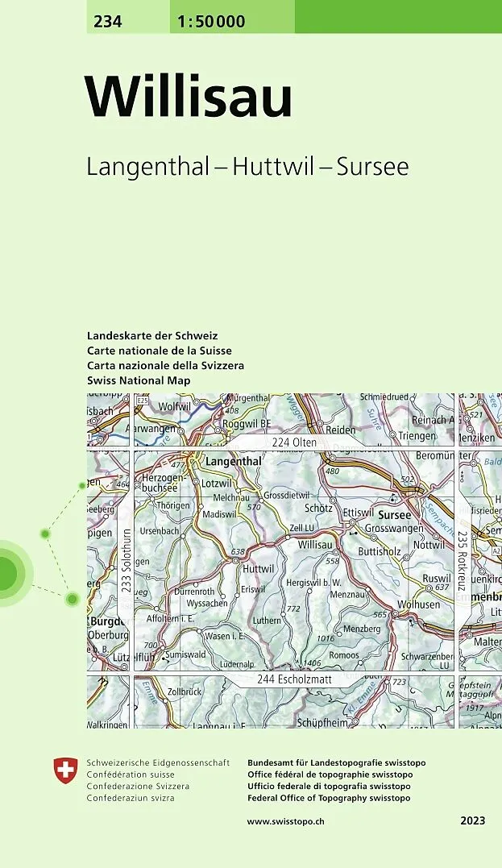Select adjacent sheet 233 Solothurn label

click(x=126, y=562)
